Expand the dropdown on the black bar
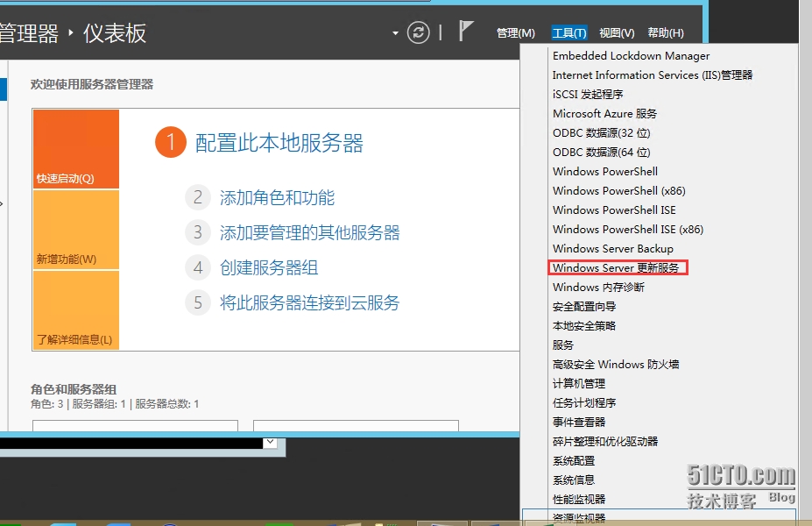Image resolution: width=812 pixels, height=526 pixels. [x=271, y=443]
